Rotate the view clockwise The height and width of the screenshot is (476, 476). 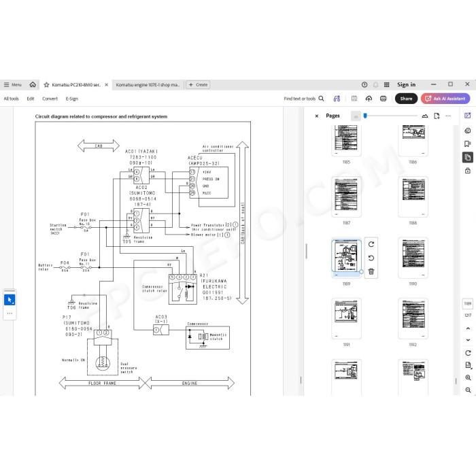[468, 353]
